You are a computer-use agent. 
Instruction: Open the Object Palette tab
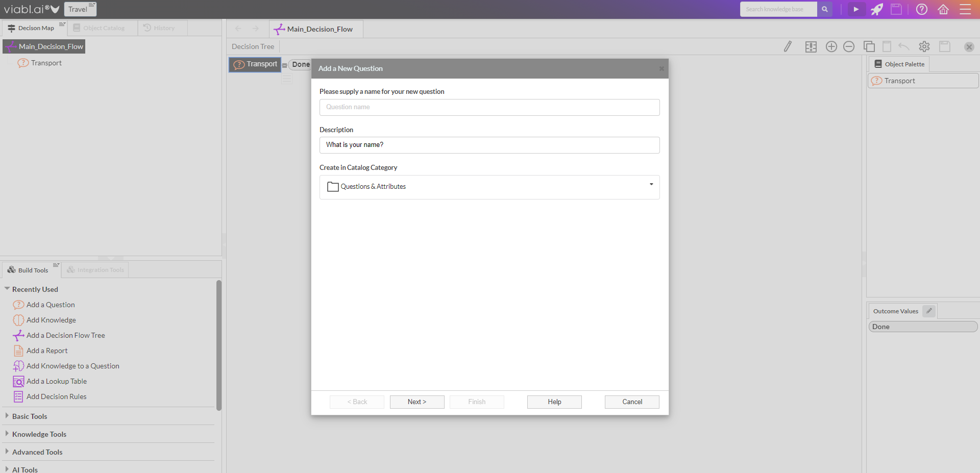point(899,64)
